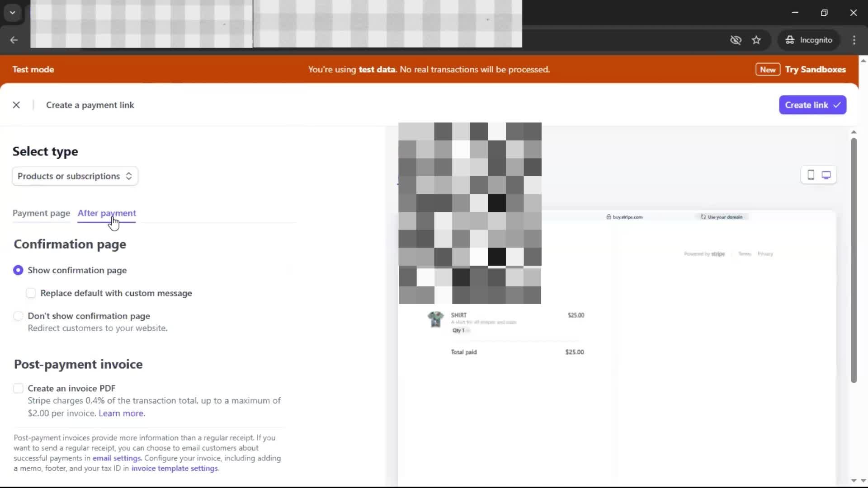
Task: Open the Learn more link
Action: tap(122, 413)
